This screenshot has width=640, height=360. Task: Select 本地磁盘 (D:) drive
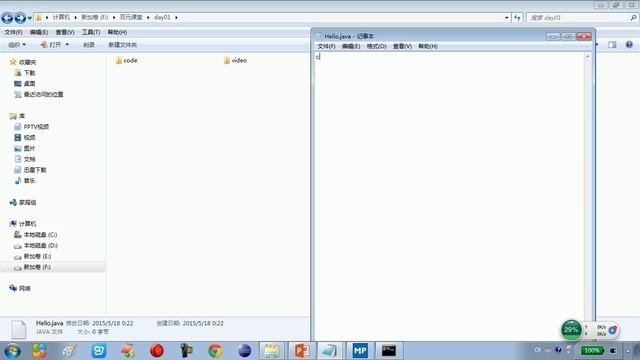tap(40, 245)
